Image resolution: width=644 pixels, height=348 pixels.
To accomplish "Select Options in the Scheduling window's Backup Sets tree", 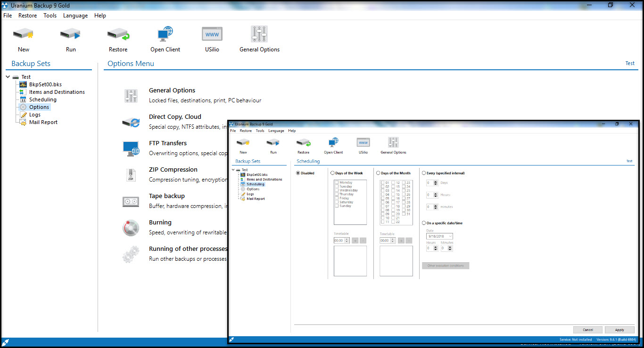I will tap(253, 189).
